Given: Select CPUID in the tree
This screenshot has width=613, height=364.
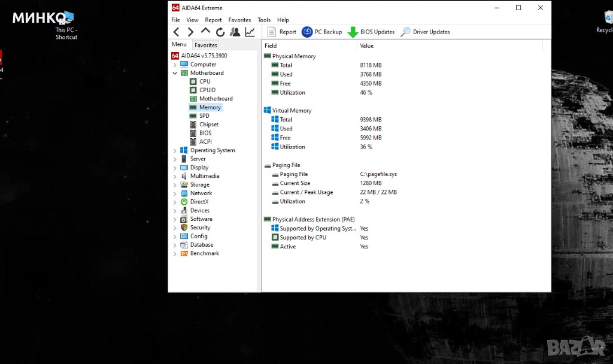Looking at the screenshot, I should click(207, 90).
